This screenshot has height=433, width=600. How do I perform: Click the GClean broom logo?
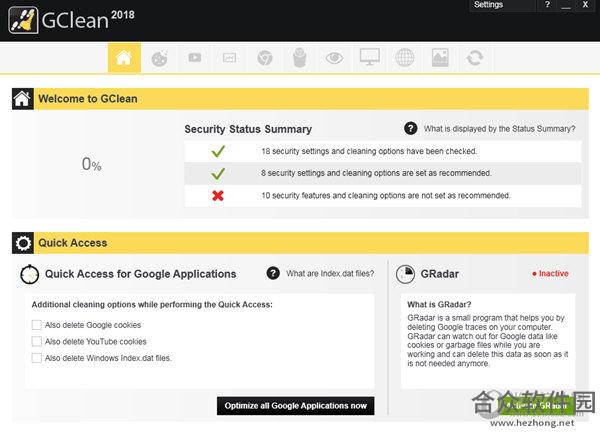point(23,20)
